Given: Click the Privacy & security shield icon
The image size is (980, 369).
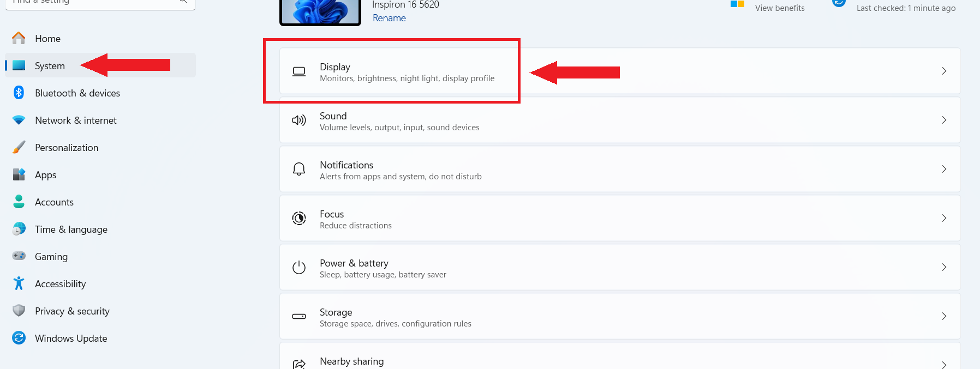Looking at the screenshot, I should click(x=19, y=311).
